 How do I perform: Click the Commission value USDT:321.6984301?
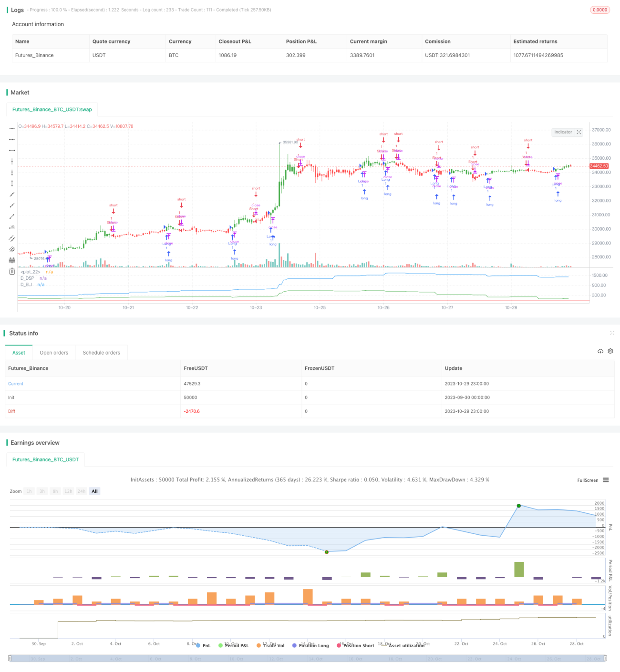coord(447,55)
